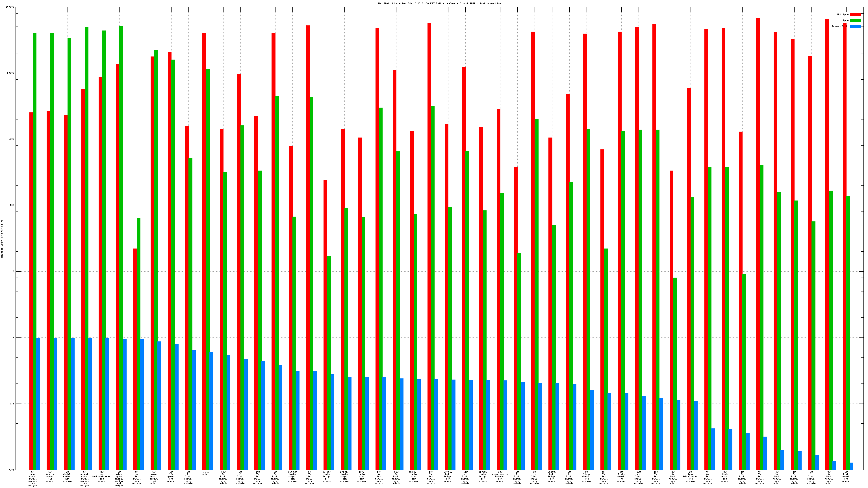868x488 pixels.
Task: Click the red Not Spam legend swatch
Action: point(855,14)
